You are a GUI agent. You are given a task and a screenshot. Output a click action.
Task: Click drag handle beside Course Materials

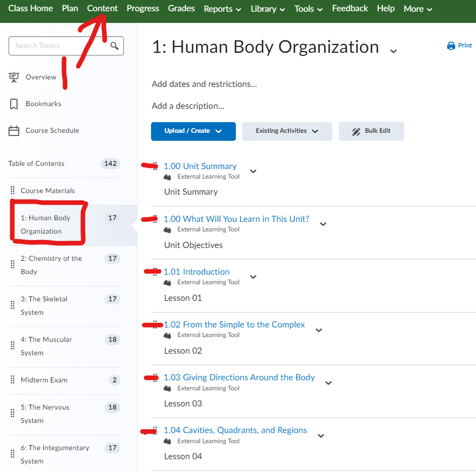(12, 191)
